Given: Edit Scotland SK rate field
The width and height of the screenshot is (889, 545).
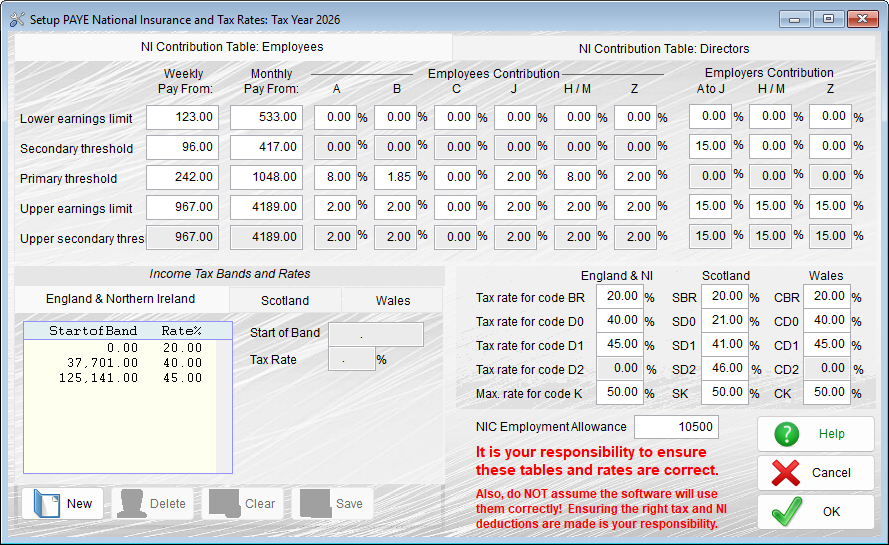Looking at the screenshot, I should pyautogui.click(x=725, y=392).
